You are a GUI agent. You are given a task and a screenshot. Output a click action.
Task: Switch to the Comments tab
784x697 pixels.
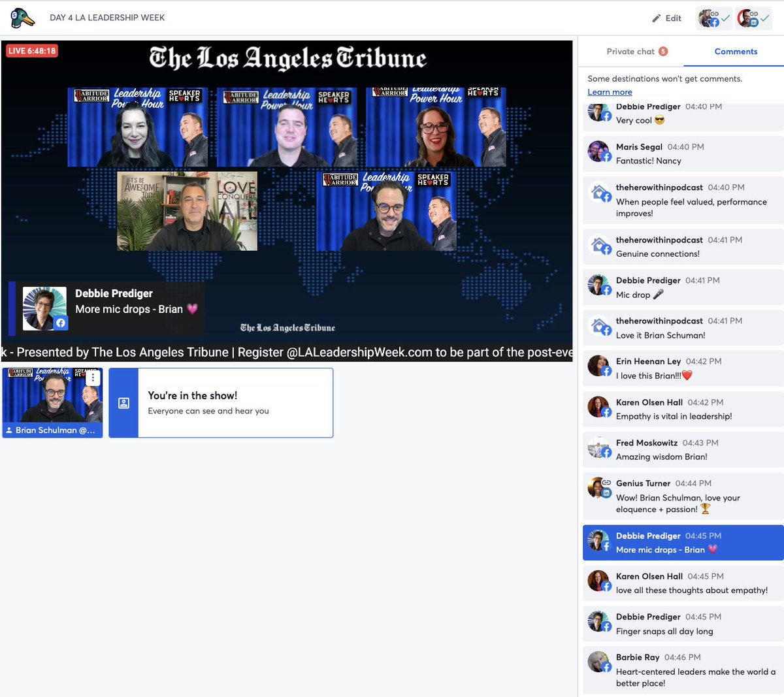[736, 52]
